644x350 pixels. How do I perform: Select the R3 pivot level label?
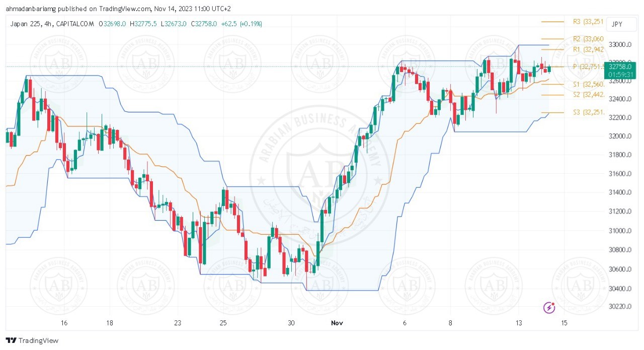point(588,22)
